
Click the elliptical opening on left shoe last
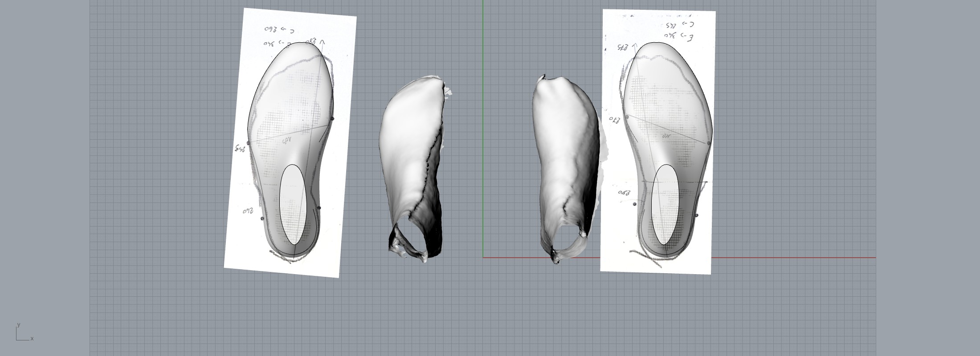294,204
